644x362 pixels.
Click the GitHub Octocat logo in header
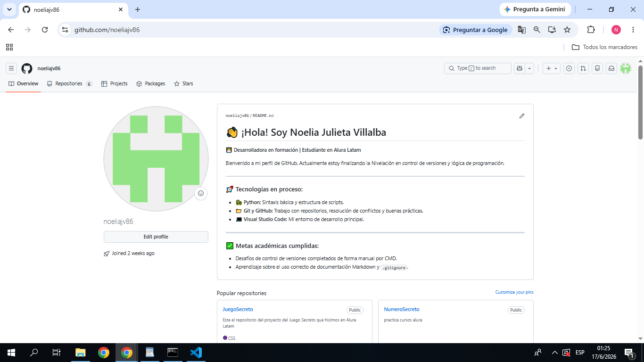coord(27,68)
